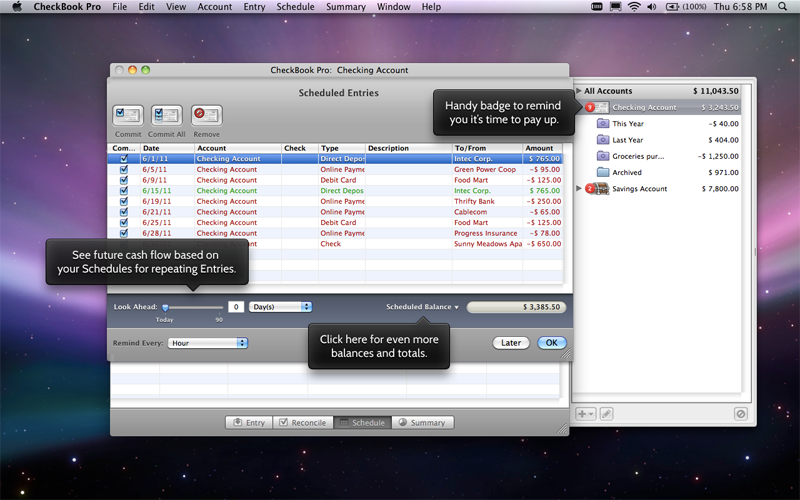Toggle commit checkbox for 6/5/11 entry
Screen dimensions: 800x500
pyautogui.click(x=124, y=169)
